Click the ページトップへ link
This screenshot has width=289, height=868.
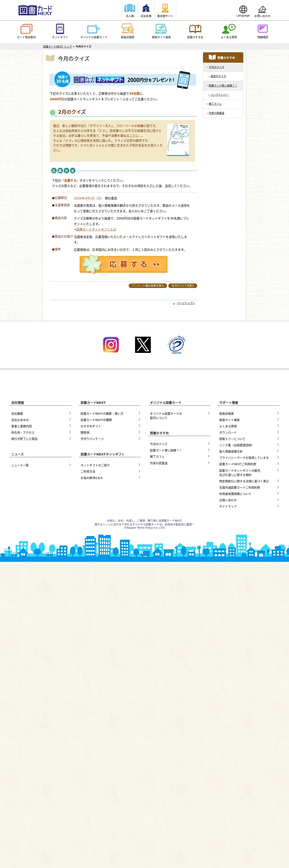(x=186, y=303)
